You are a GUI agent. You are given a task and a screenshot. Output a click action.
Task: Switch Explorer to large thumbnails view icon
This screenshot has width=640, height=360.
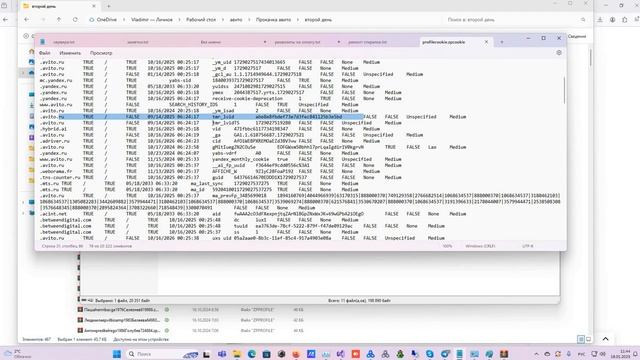(x=588, y=339)
